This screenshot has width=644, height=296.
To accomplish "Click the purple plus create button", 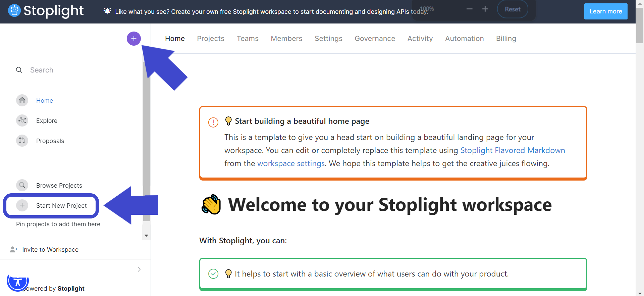I will coord(134,39).
